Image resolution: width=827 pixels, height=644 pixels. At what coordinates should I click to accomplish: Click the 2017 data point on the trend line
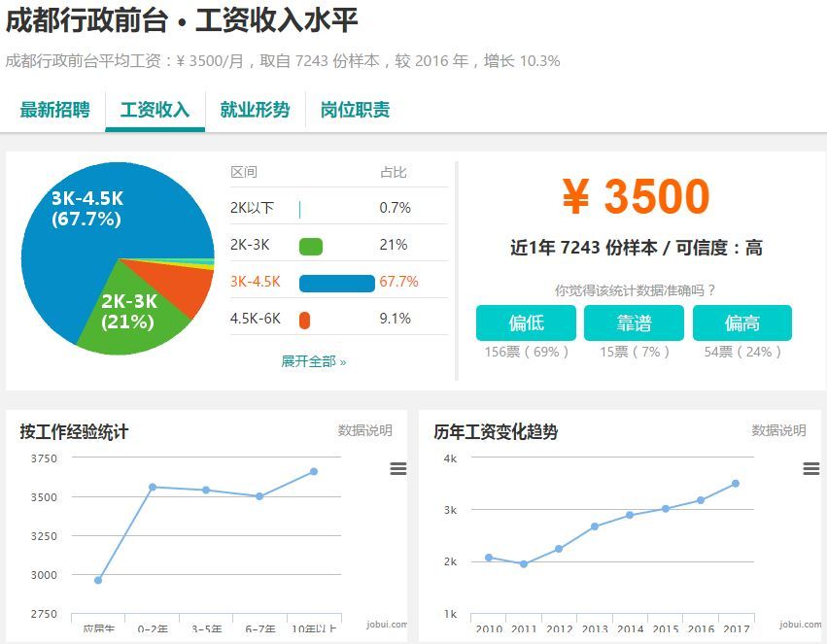pyautogui.click(x=736, y=481)
